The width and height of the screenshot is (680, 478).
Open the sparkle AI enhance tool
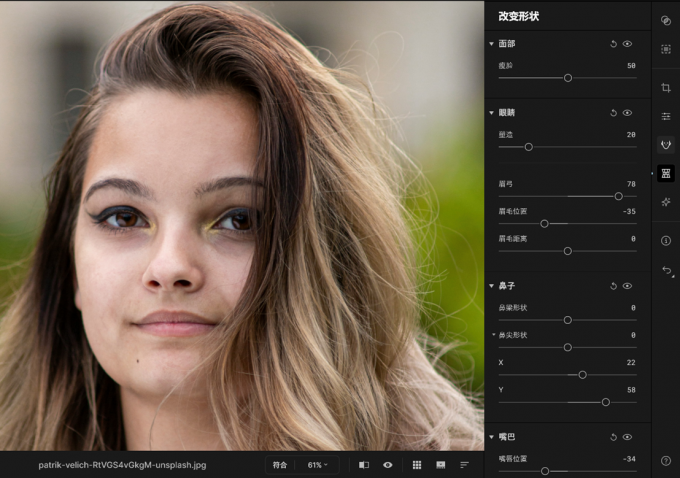[666, 202]
